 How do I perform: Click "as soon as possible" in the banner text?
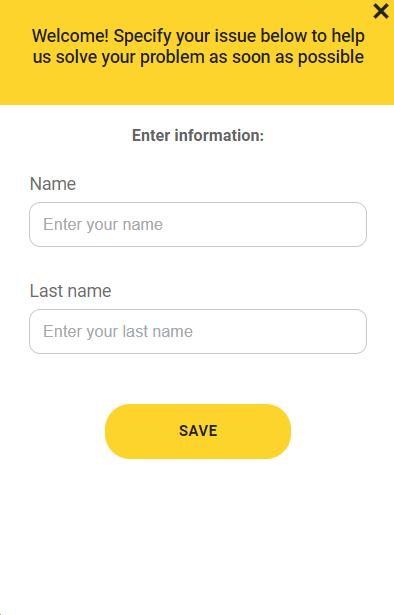286,57
